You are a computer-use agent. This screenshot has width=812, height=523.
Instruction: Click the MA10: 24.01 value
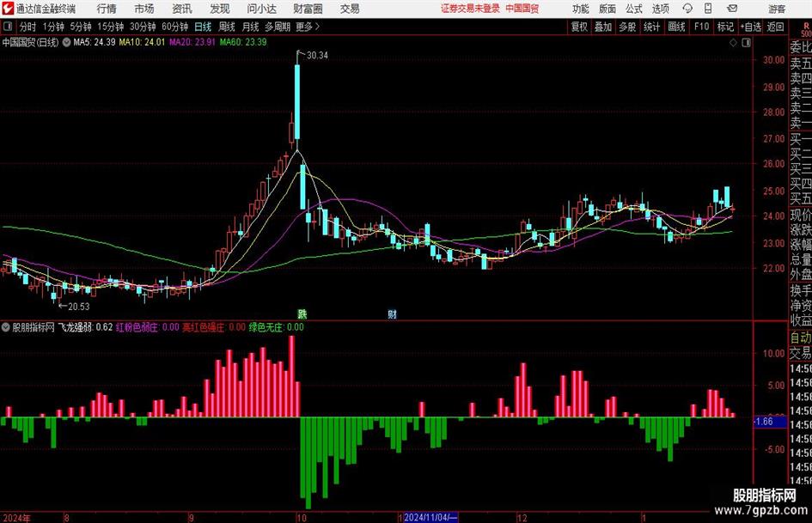point(142,42)
